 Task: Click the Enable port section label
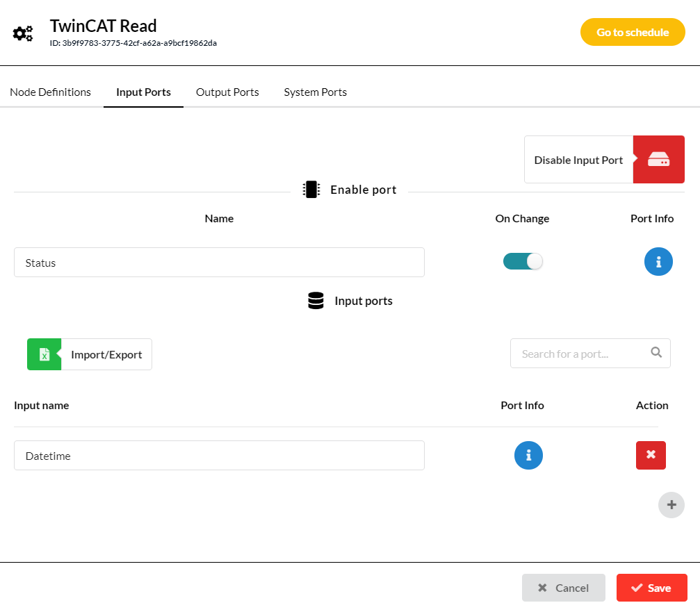tap(364, 190)
